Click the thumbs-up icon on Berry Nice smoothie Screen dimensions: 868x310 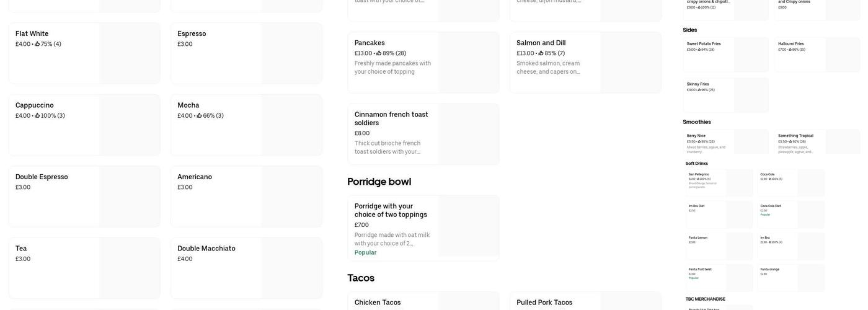click(699, 141)
